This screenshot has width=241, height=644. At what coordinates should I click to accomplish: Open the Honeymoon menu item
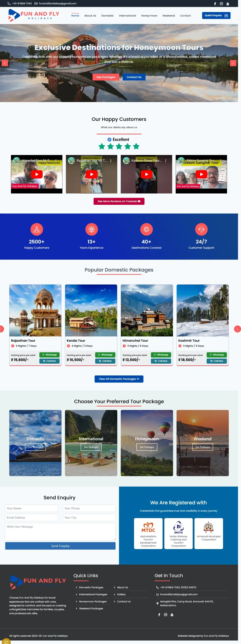coord(149,15)
